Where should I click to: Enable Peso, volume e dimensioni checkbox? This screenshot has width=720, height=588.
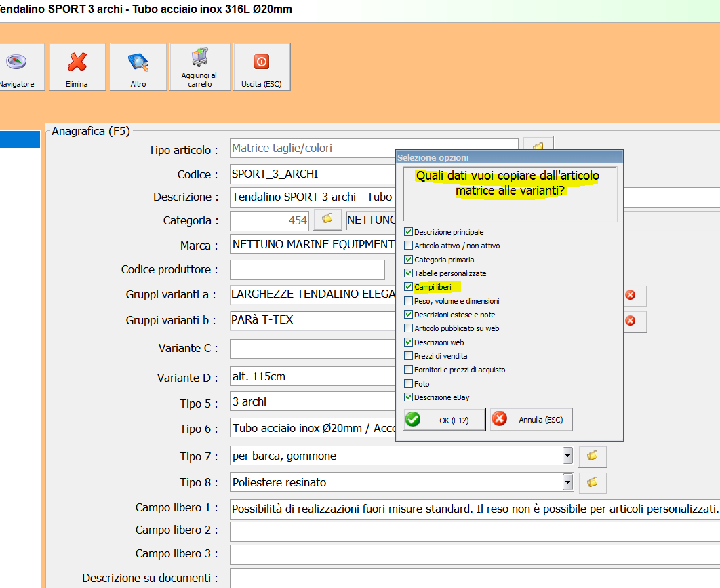pyautogui.click(x=408, y=301)
